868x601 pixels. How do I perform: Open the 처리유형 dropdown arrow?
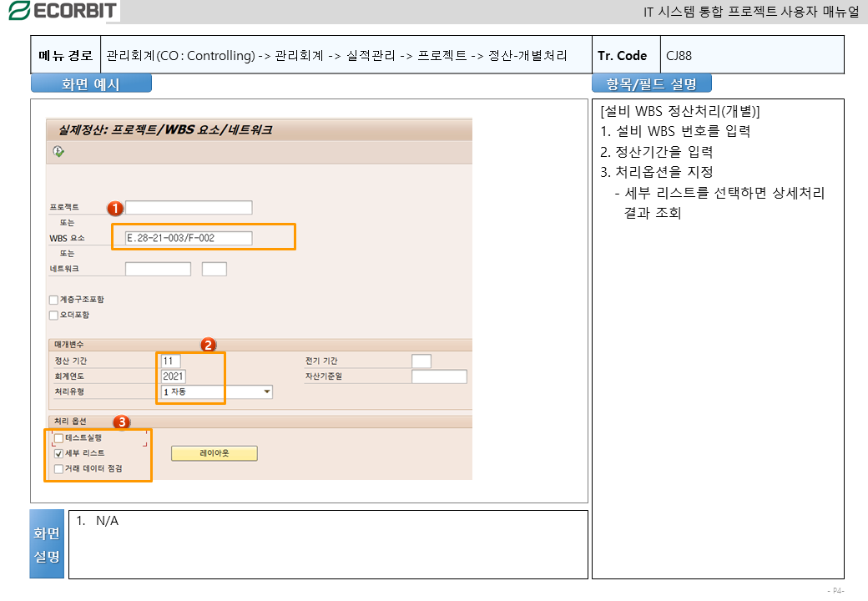point(267,391)
